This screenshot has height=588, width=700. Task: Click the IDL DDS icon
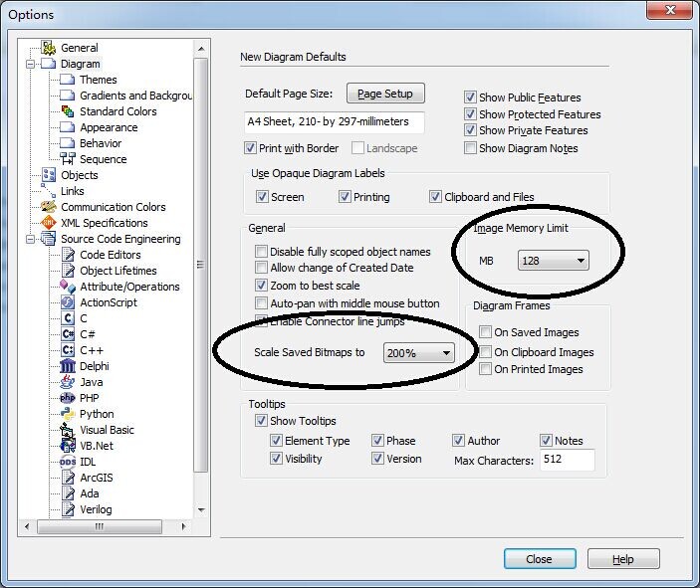click(68, 462)
